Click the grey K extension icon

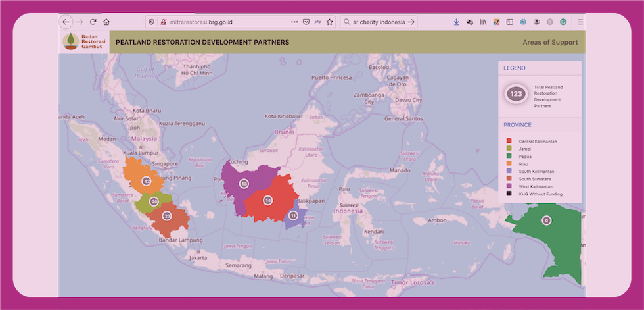click(x=549, y=22)
